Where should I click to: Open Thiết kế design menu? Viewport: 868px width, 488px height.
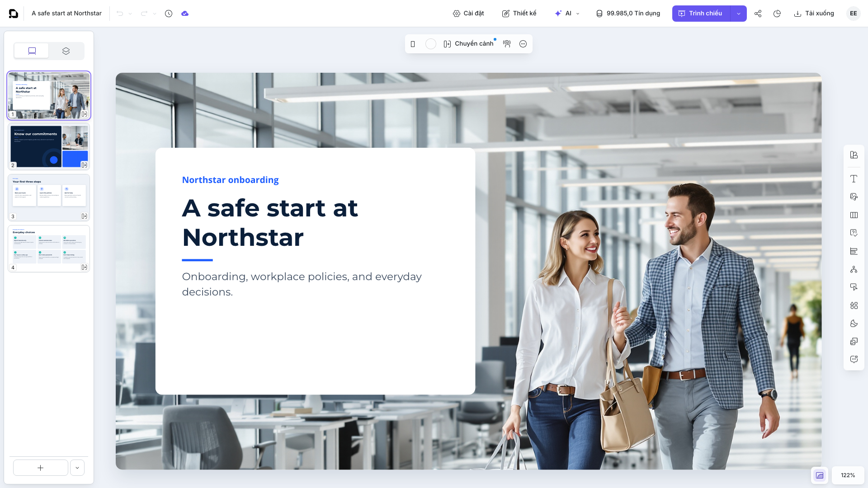[x=519, y=14]
